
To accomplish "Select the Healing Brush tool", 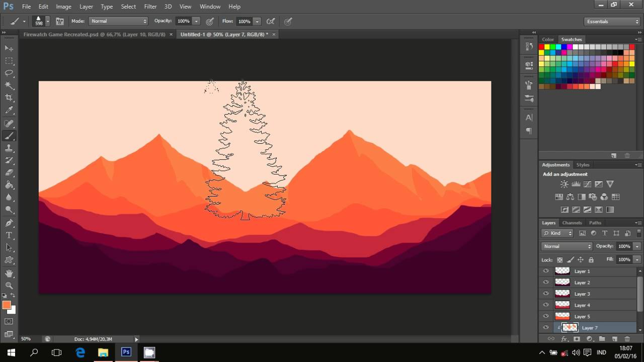I will click(x=9, y=123).
